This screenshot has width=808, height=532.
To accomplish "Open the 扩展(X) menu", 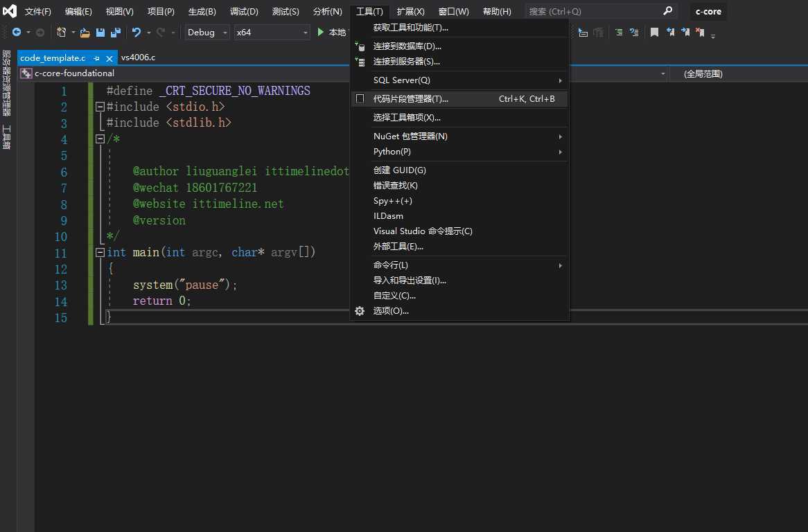I will tap(410, 11).
